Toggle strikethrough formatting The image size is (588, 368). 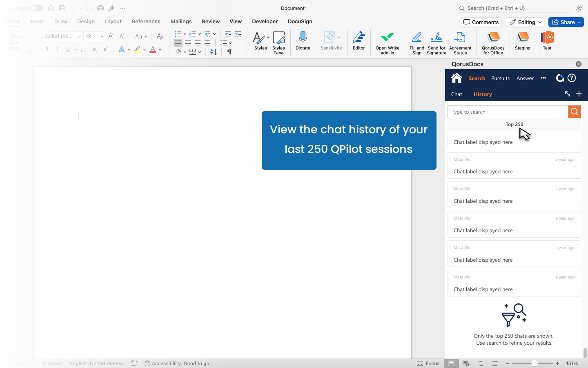84,49
